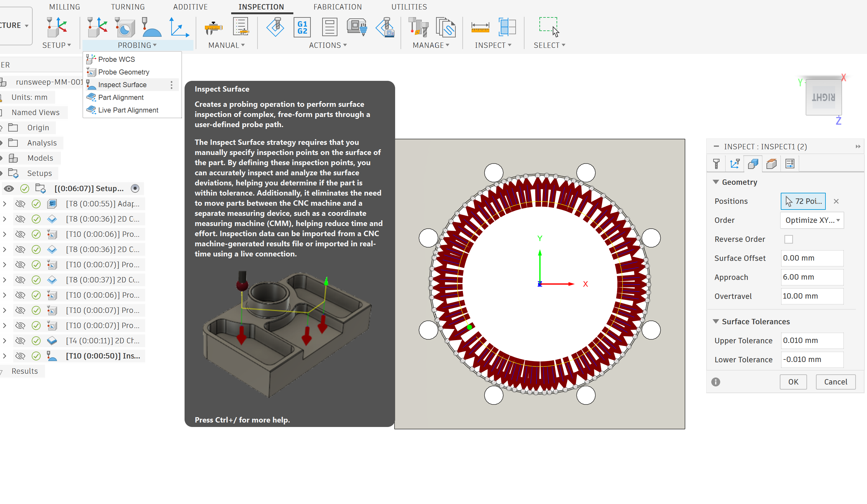Open the ACTIONS dropdown menu
Image resolution: width=867 pixels, height=504 pixels.
328,45
